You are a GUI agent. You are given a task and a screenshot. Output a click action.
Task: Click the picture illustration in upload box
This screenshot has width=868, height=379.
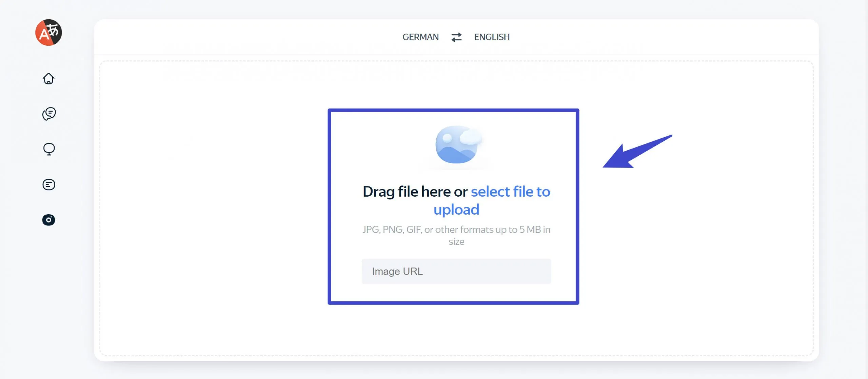coord(457,145)
